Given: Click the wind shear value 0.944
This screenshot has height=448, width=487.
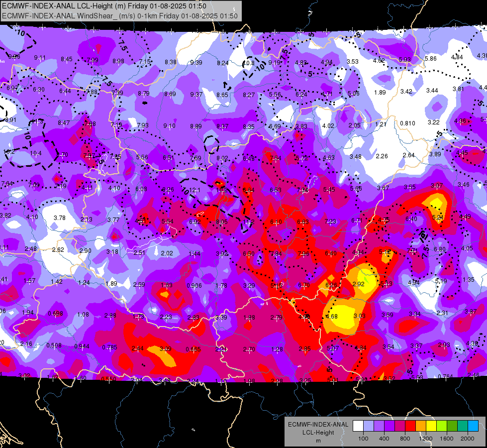Looking at the screenshot, I should (82, 346).
